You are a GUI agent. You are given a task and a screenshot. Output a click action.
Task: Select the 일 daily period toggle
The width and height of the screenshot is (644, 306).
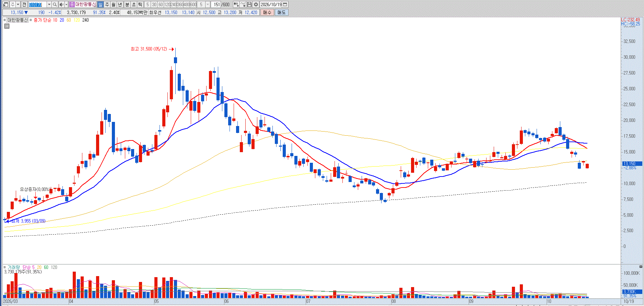coord(100,4)
